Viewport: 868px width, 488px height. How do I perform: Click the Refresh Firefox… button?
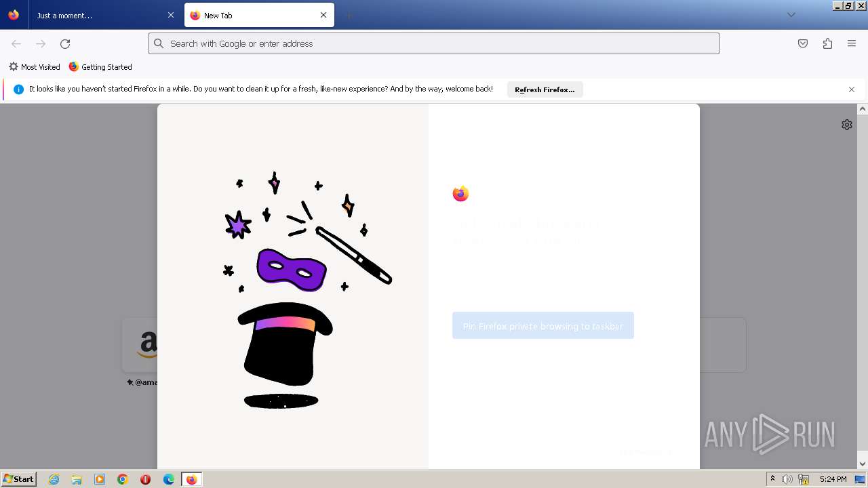pyautogui.click(x=545, y=89)
